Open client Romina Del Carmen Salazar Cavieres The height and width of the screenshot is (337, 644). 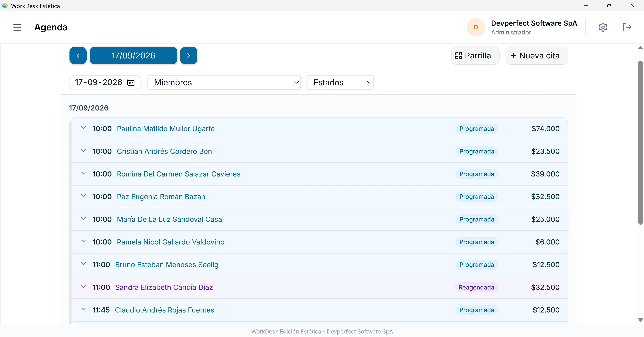point(179,174)
